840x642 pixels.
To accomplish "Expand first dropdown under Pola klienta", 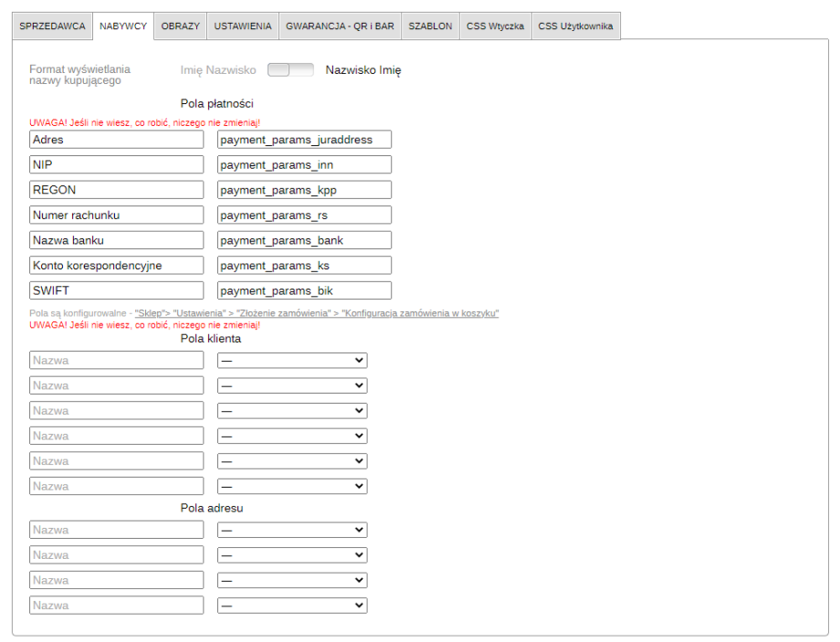I will [292, 361].
